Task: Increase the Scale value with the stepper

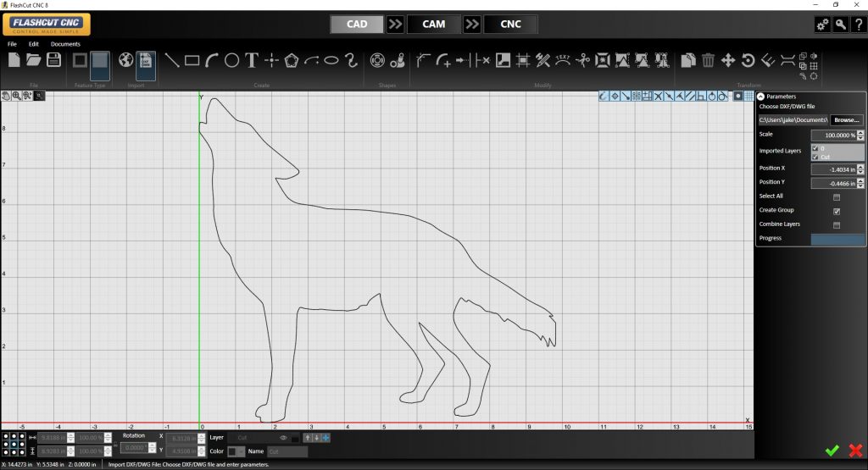Action: tap(861, 133)
